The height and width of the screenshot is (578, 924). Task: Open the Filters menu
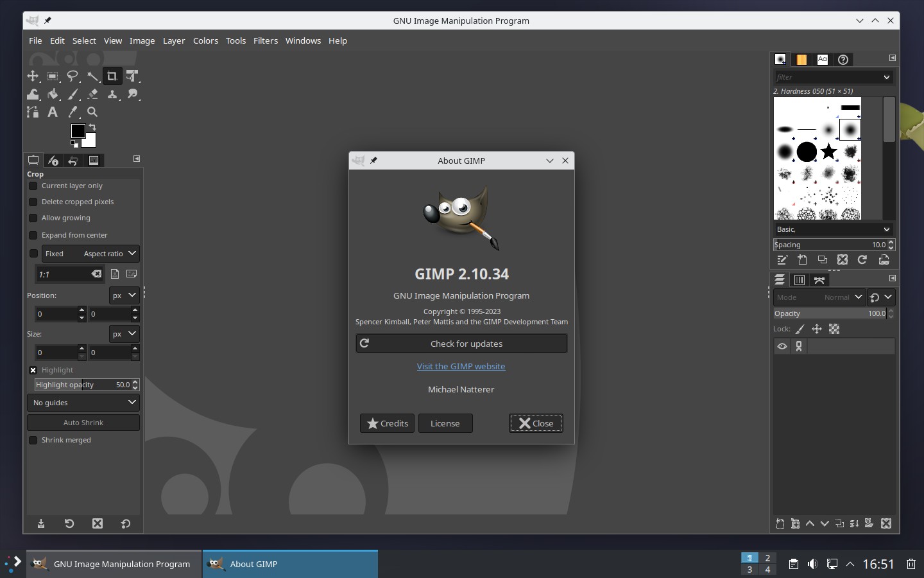tap(265, 40)
